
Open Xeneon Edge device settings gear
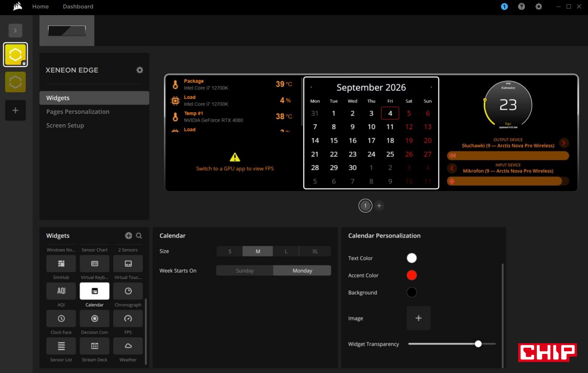click(140, 70)
